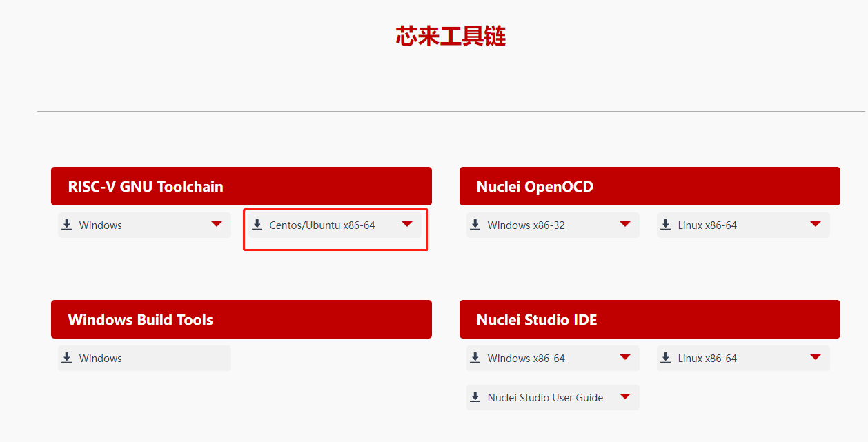Click download icon for OpenOCD Linux x86-64

pyautogui.click(x=666, y=225)
